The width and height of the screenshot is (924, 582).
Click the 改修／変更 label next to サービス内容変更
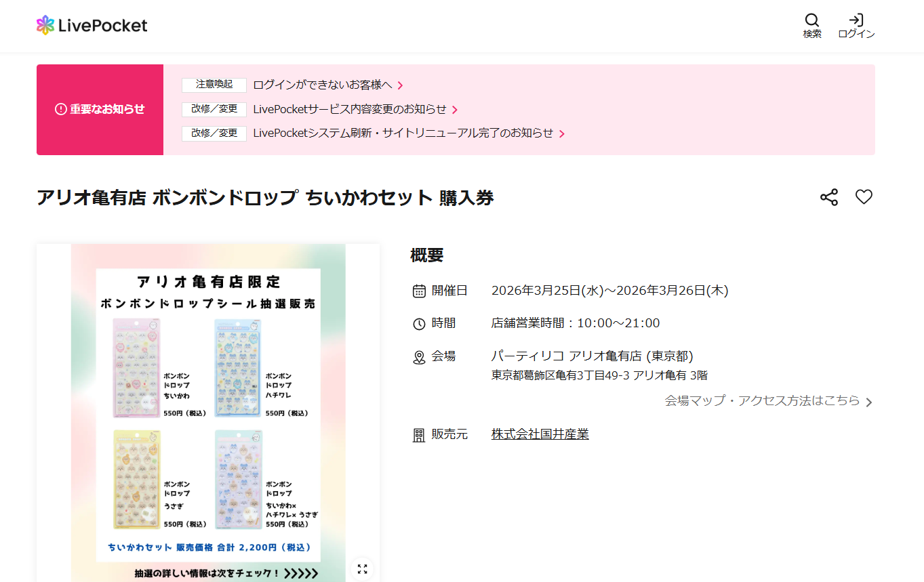coord(214,110)
